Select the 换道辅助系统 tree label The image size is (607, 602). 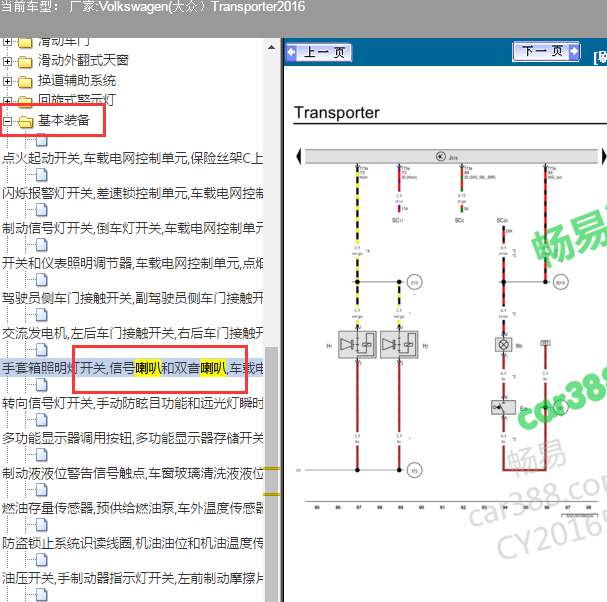[x=77, y=81]
